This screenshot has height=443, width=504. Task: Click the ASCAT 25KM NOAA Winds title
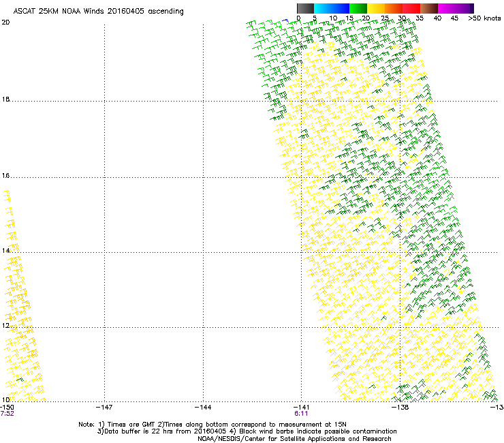[x=98, y=12]
